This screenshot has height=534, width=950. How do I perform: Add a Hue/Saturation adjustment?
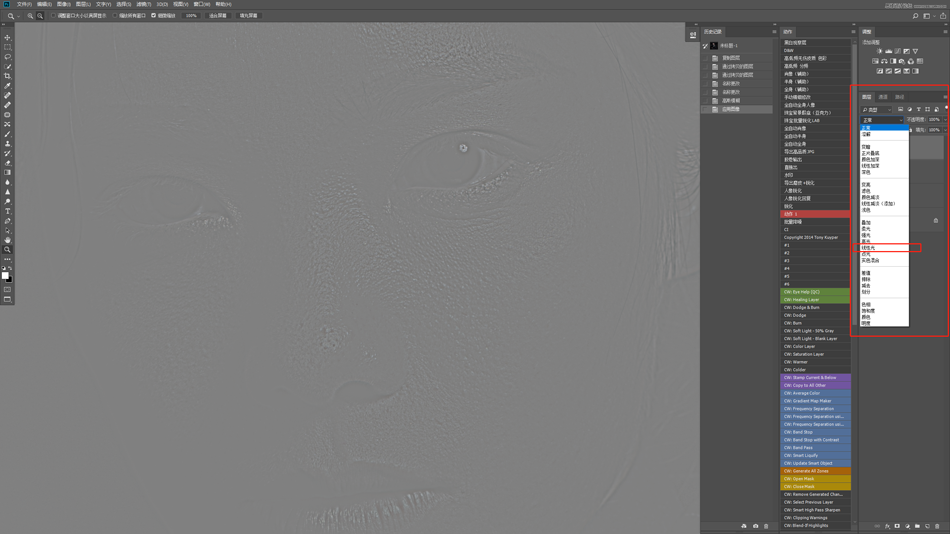pos(875,61)
